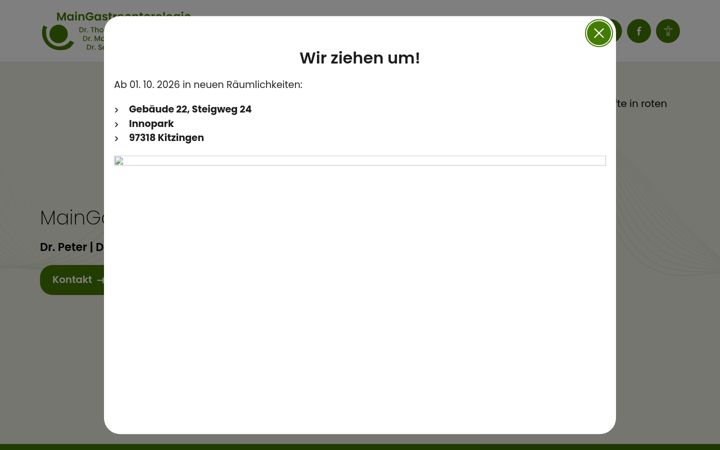The width and height of the screenshot is (720, 450).
Task: Click the 'Ab 01. 10. 2026 in neuen Räumlichkeiten:' text
Action: tap(208, 84)
